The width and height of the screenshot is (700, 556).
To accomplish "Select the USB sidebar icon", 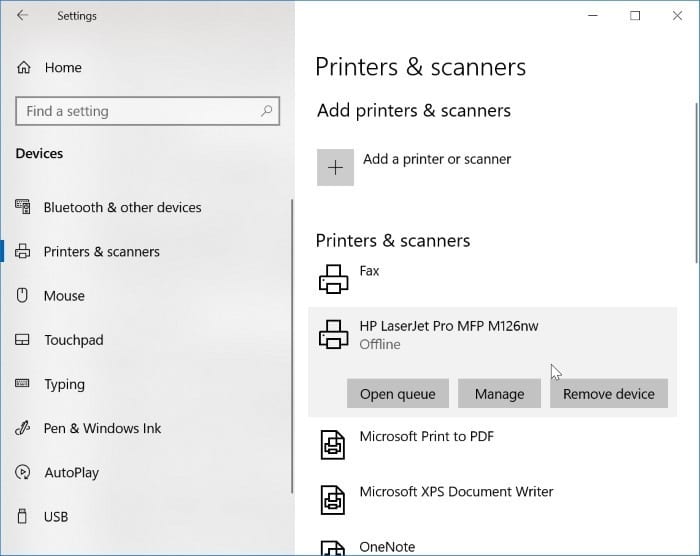I will [22, 516].
